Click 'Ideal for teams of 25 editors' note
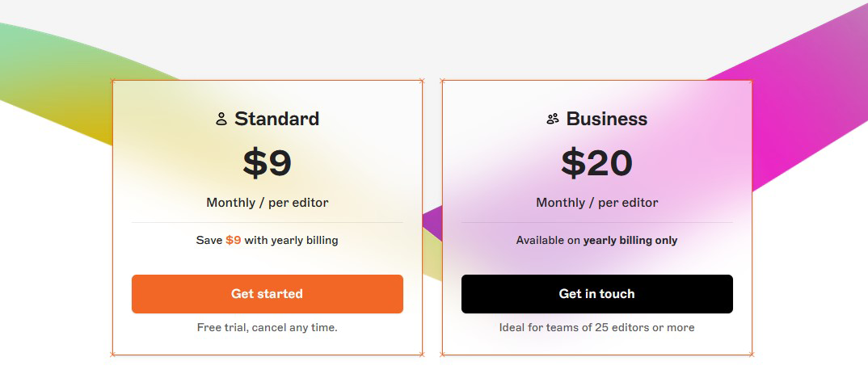 pos(596,327)
